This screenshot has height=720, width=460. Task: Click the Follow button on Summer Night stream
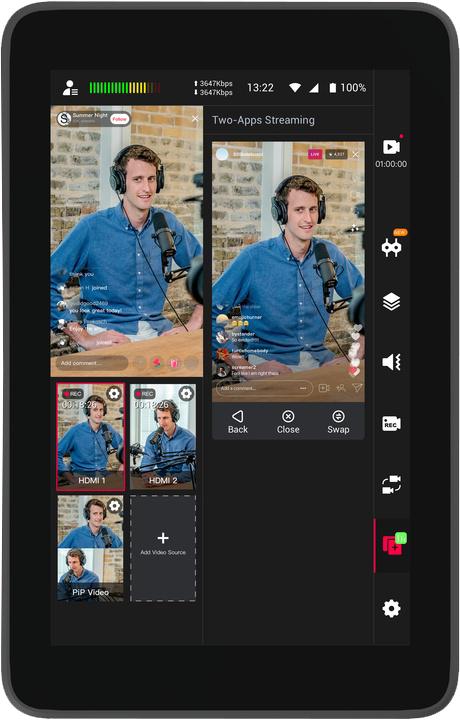tap(119, 119)
